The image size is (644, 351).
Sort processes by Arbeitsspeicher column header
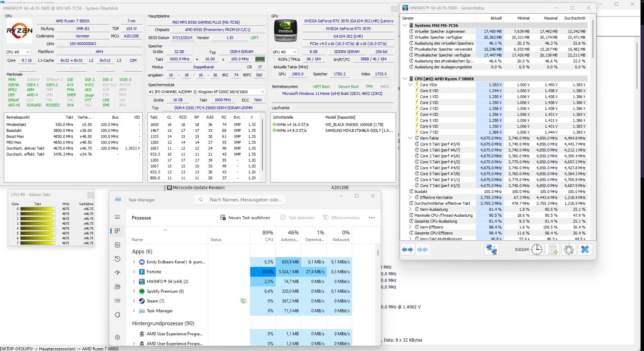289,236
